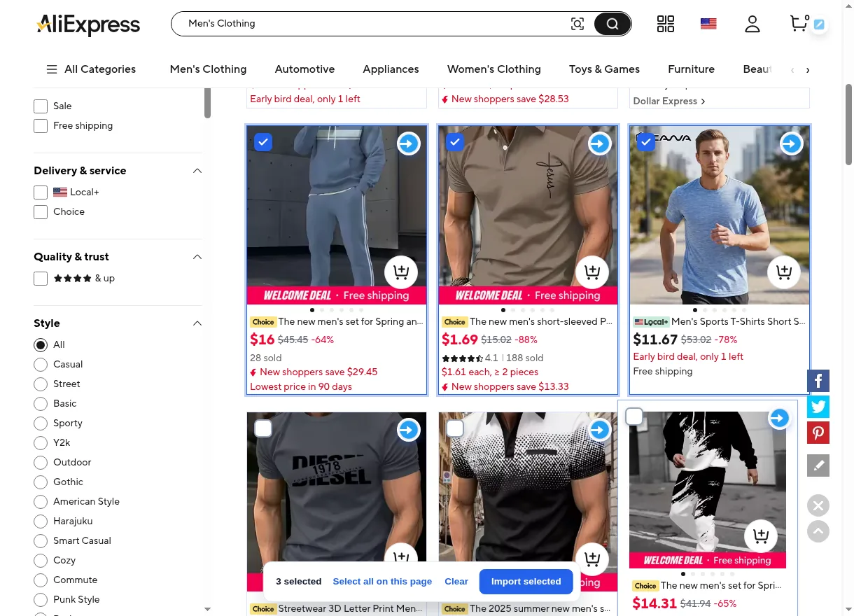Screen dimensions: 854x616
Task: Enable the Free shipping filter checkbox
Action: (41, 126)
